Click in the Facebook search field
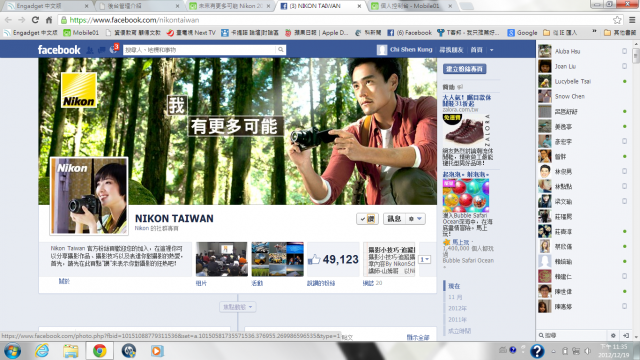The width and height of the screenshot is (640, 360). 200,50
